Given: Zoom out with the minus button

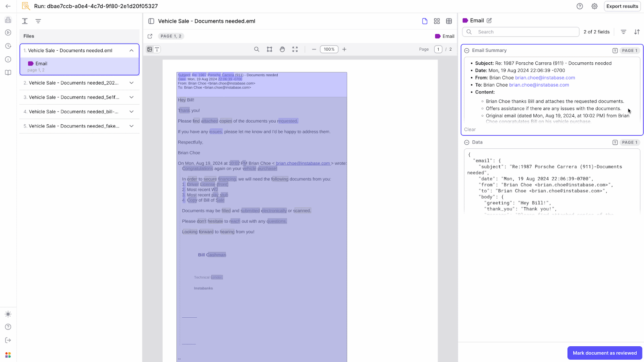Looking at the screenshot, I should click(314, 49).
